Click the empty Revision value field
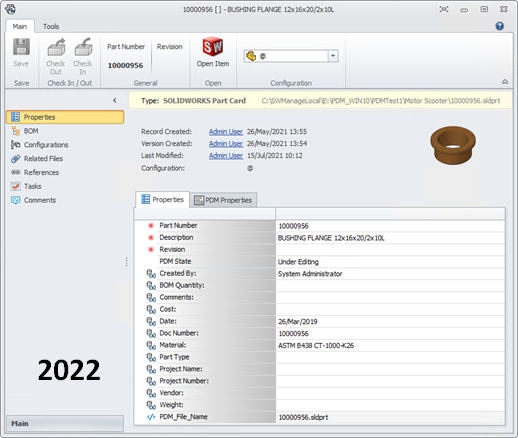The image size is (518, 438). click(390, 250)
